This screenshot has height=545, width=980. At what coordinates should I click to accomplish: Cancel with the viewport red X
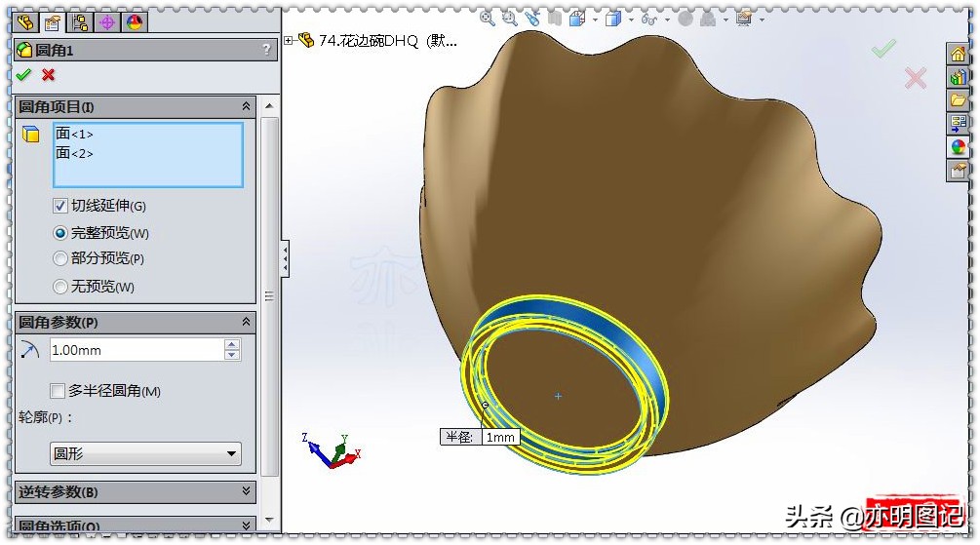[x=916, y=79]
